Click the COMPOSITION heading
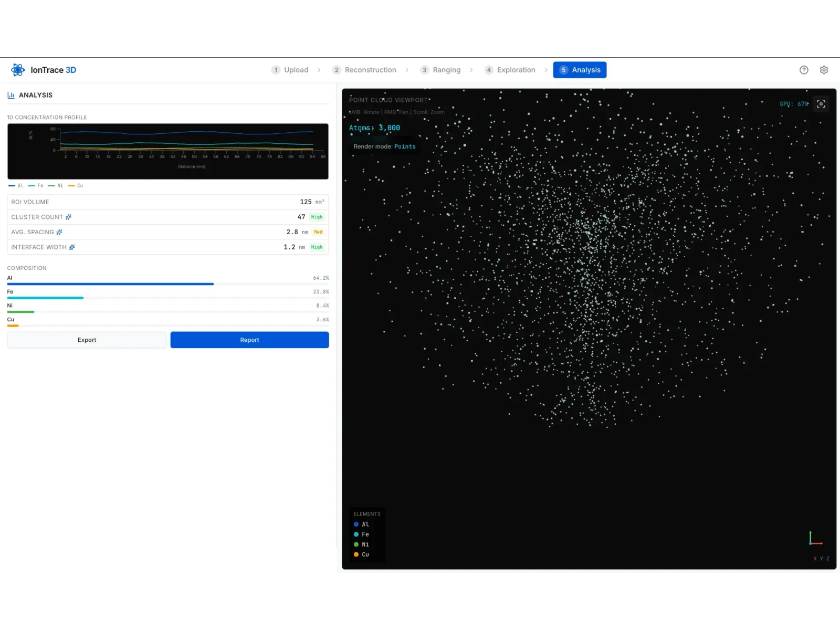This screenshot has width=840, height=630. point(27,268)
